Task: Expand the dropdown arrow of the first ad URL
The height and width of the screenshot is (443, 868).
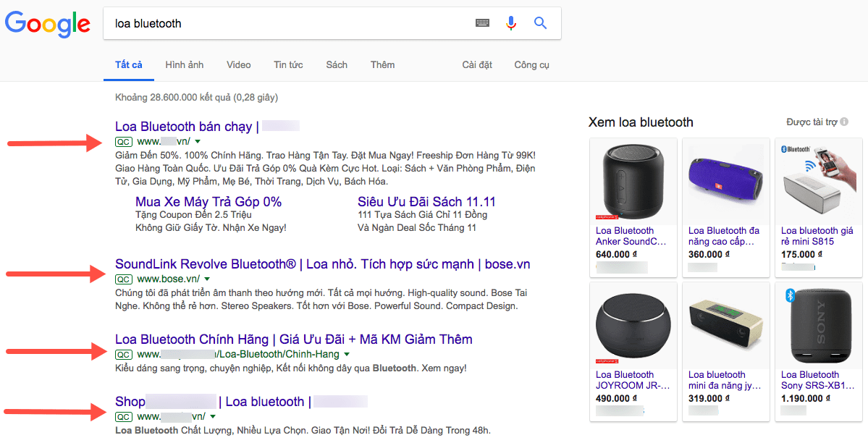Action: 198,142
